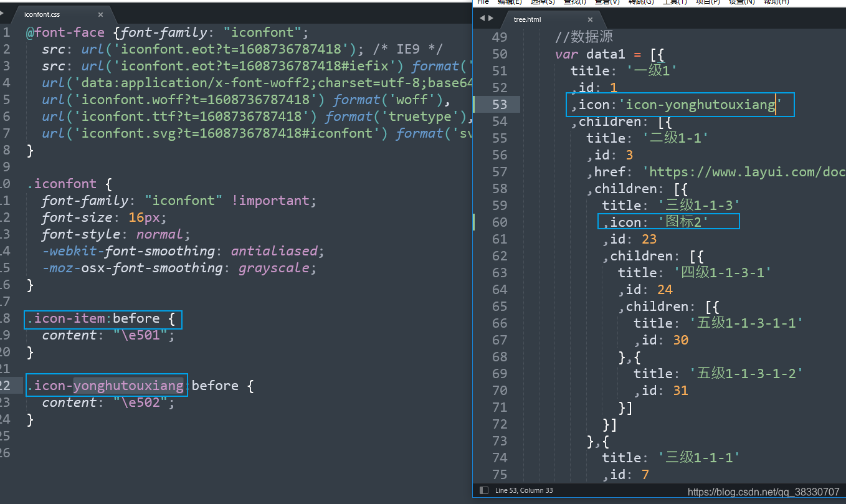846x504 pixels.
Task: Click the title '三级1-1-3' line
Action: (671, 206)
